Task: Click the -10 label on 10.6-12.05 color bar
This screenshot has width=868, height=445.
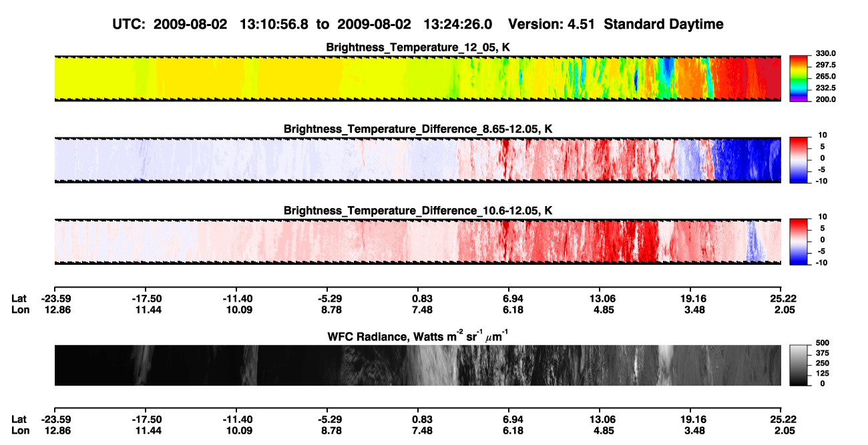Action: [x=821, y=262]
